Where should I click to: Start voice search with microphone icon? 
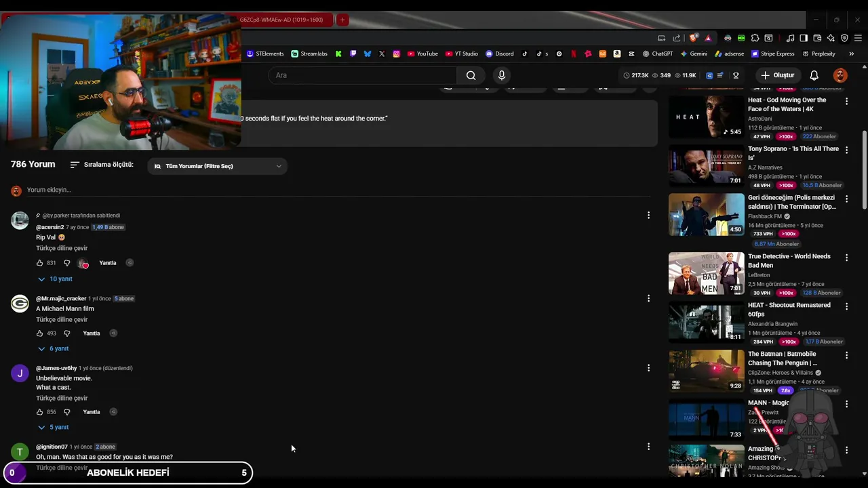pyautogui.click(x=502, y=75)
